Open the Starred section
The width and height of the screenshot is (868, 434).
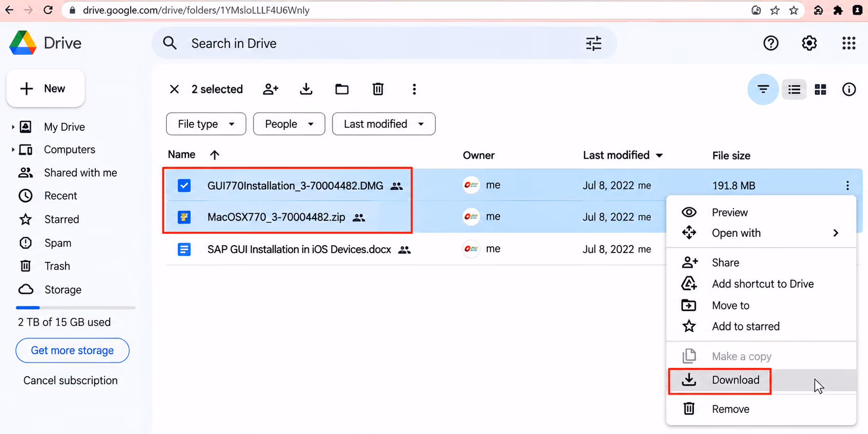62,219
